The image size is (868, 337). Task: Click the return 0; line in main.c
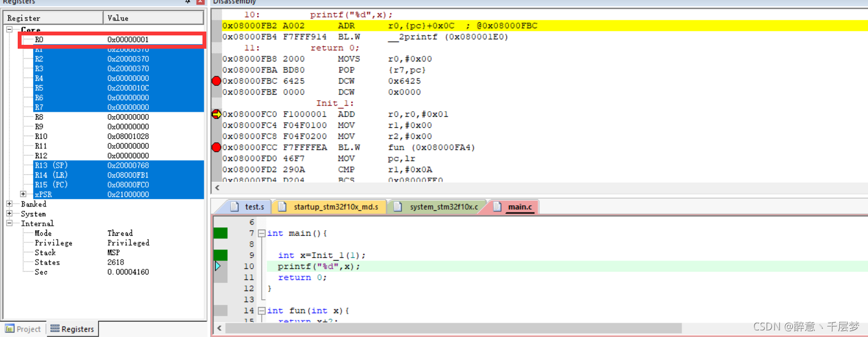pyautogui.click(x=302, y=278)
